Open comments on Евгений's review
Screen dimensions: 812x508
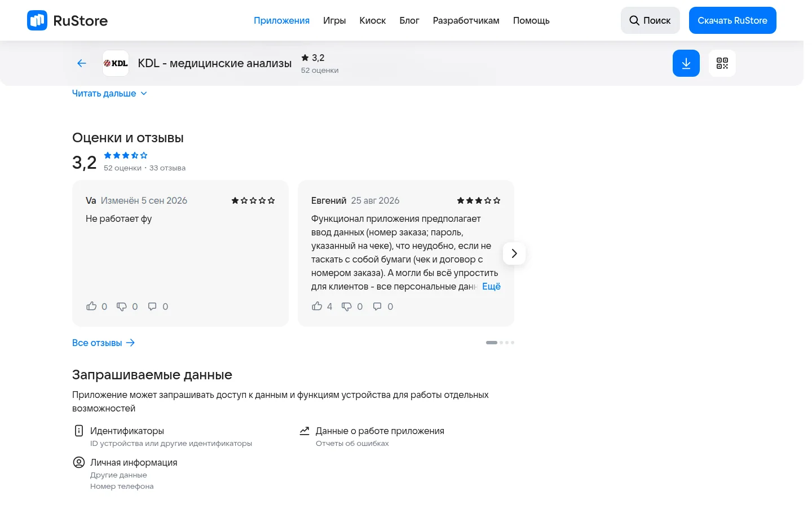[x=377, y=306]
